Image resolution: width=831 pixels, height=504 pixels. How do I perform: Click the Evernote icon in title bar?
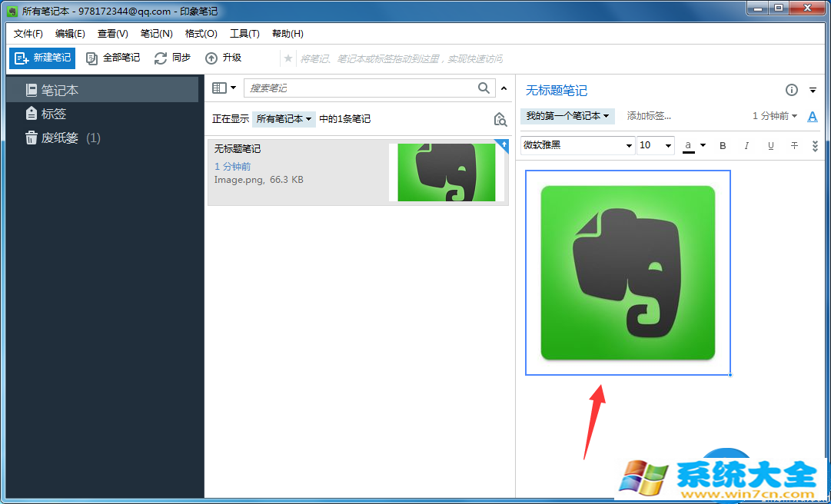coord(12,11)
